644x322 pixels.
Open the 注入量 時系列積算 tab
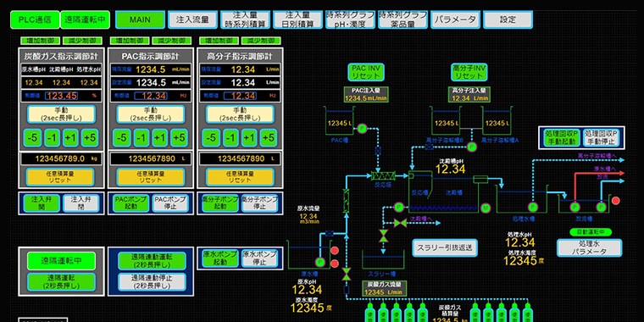(x=245, y=19)
